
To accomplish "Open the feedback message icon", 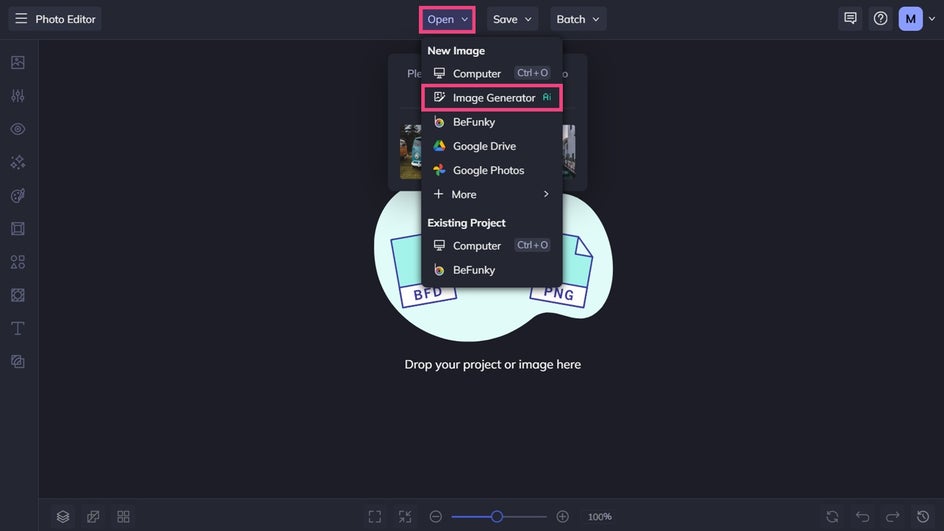I will [850, 19].
